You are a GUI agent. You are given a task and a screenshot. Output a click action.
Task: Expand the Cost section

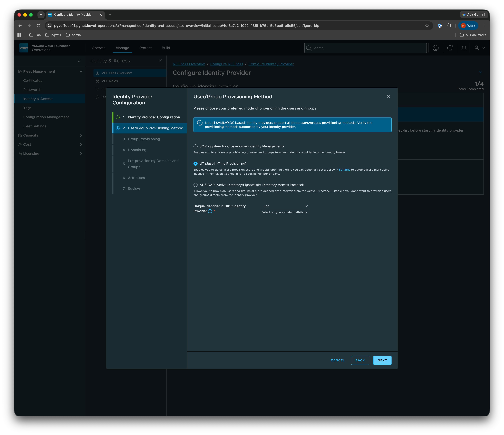click(x=81, y=145)
